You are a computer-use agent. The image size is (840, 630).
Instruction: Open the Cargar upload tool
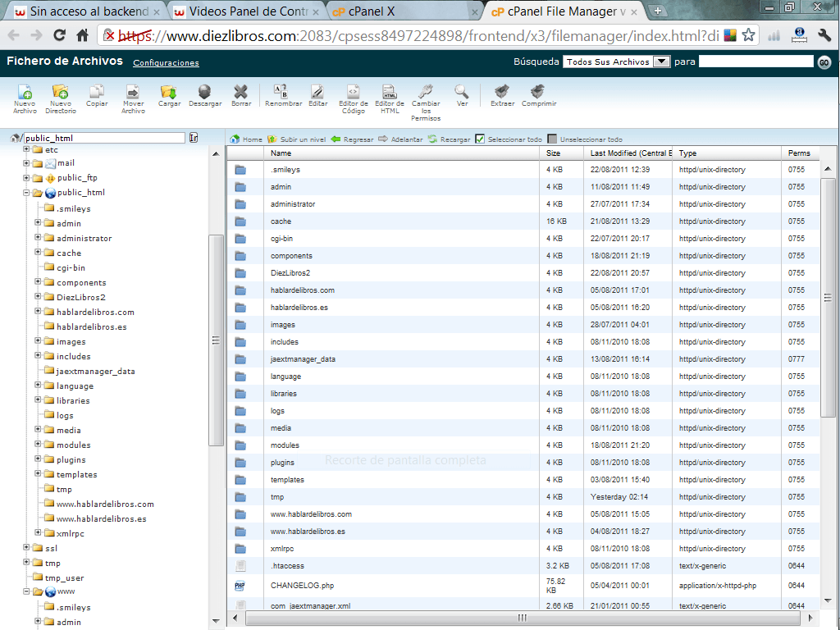point(169,96)
